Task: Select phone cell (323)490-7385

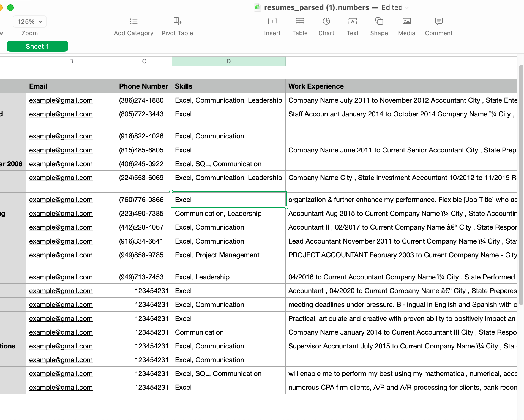Action: coord(144,213)
